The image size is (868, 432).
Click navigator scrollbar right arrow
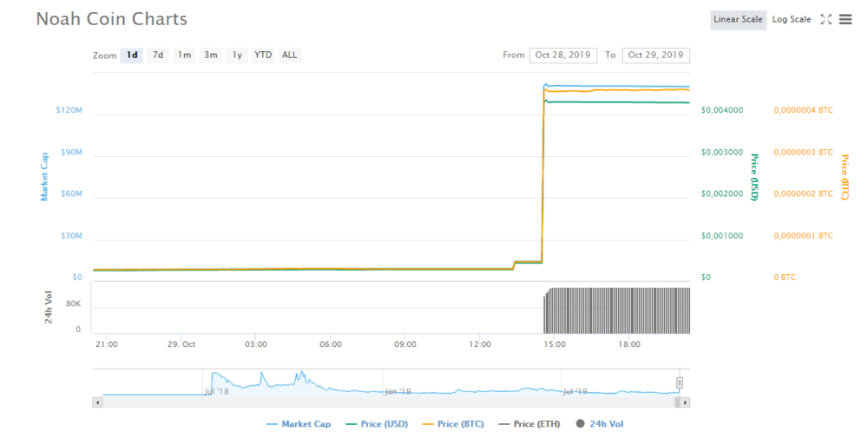(685, 403)
